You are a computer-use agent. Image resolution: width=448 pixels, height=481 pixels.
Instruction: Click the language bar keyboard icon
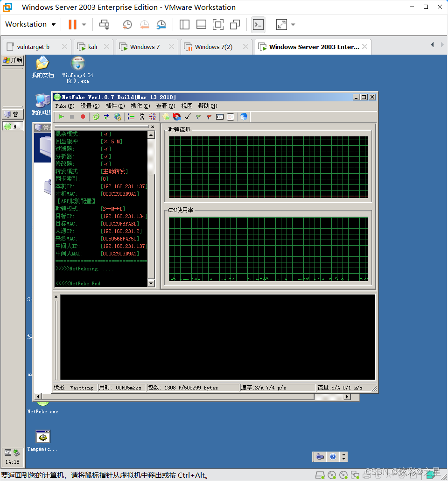tap(320, 457)
